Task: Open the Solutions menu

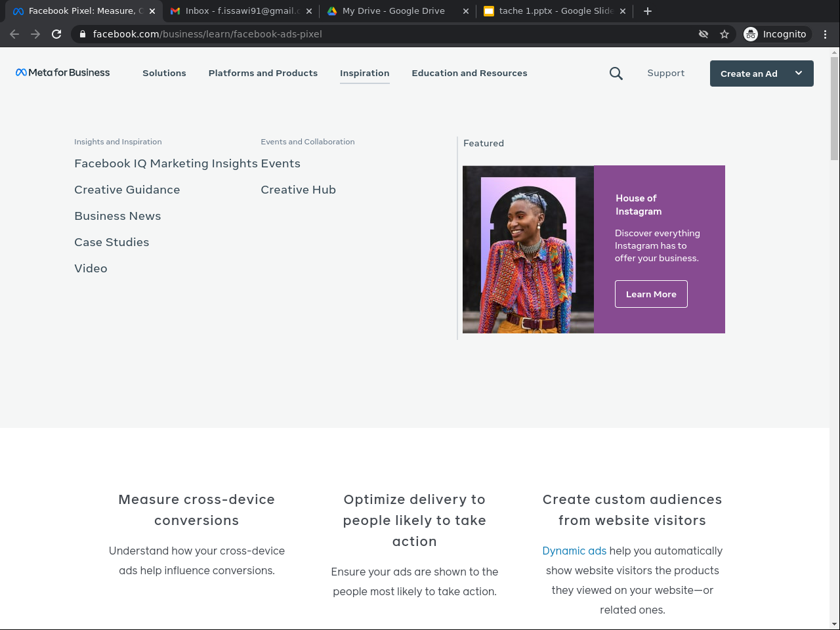Action: tap(164, 73)
